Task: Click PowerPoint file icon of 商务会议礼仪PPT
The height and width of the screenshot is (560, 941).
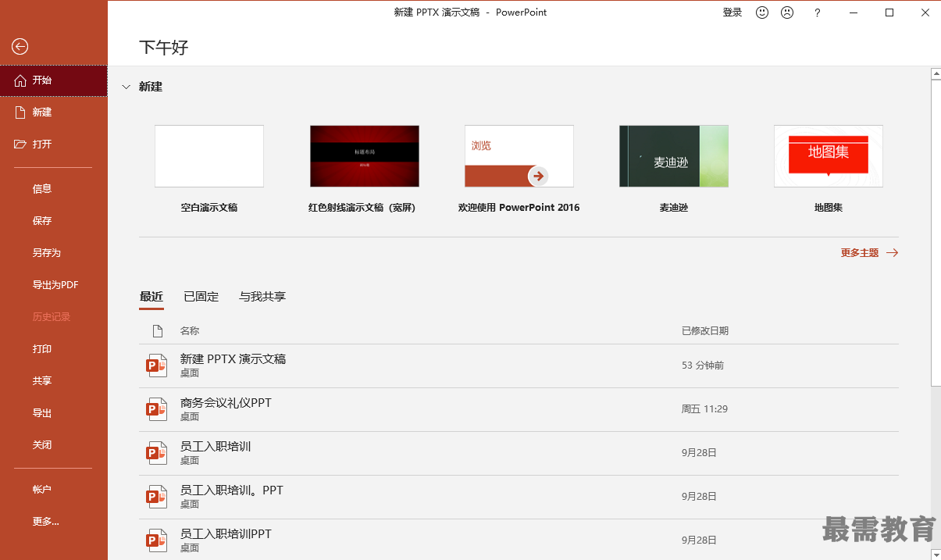Action: pyautogui.click(x=157, y=409)
